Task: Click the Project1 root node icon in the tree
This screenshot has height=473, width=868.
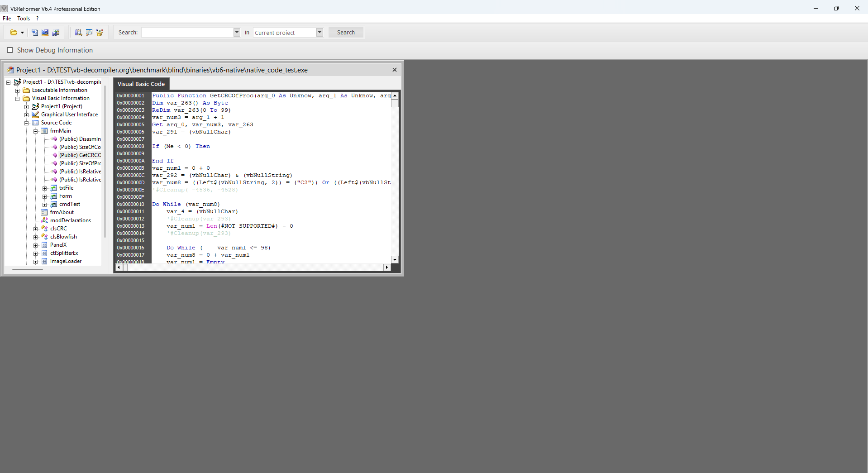Action: pyautogui.click(x=18, y=82)
